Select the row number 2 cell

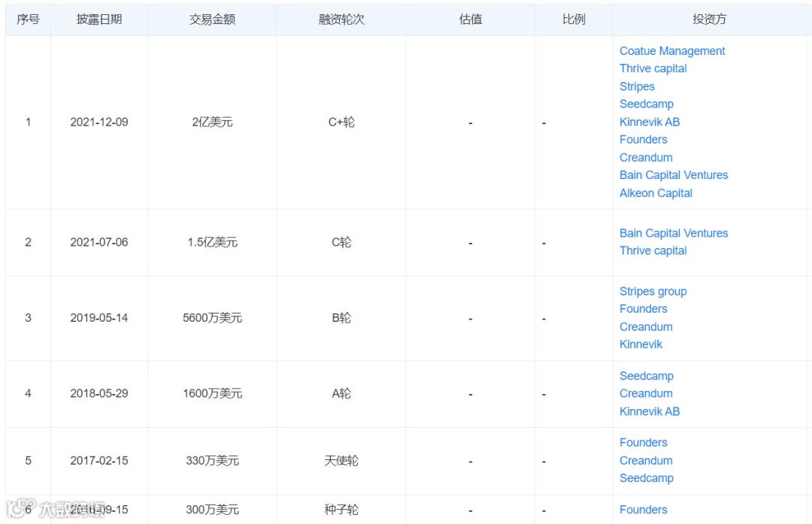pyautogui.click(x=28, y=242)
